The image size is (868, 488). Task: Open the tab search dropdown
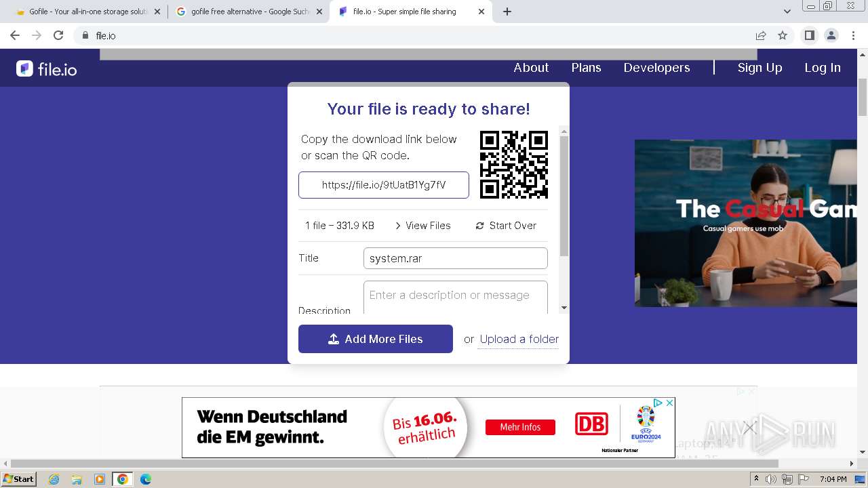point(787,12)
